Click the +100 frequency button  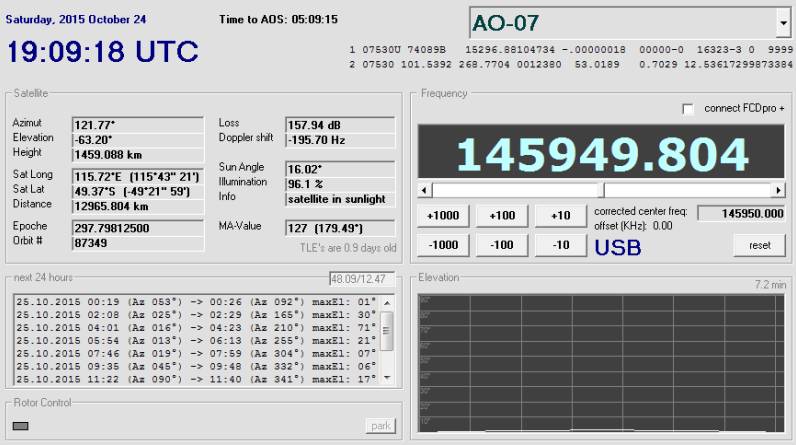(502, 216)
